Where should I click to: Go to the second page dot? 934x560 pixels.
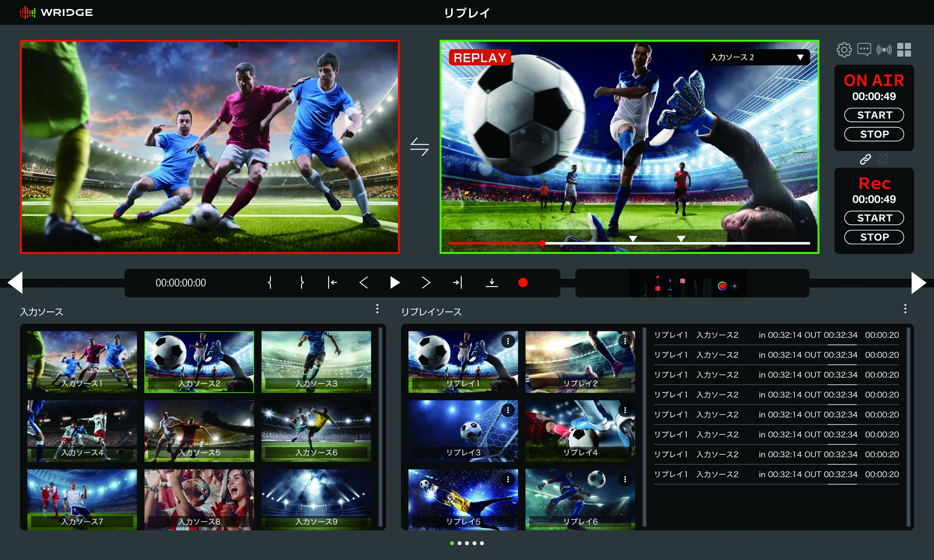[460, 544]
